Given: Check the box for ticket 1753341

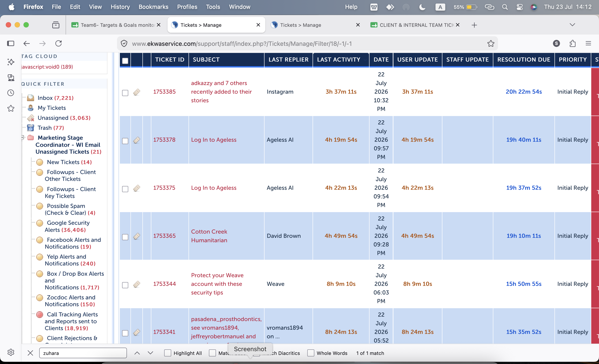Looking at the screenshot, I should pos(125,333).
